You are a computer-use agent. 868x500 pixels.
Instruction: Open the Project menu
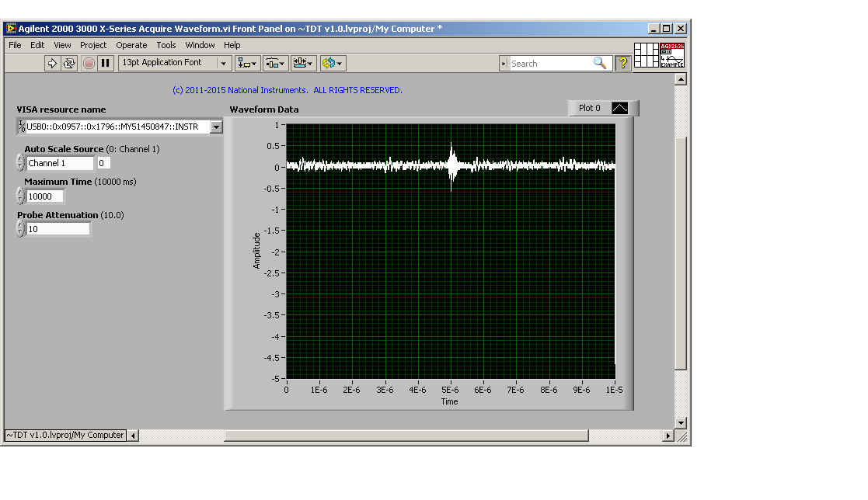(93, 45)
